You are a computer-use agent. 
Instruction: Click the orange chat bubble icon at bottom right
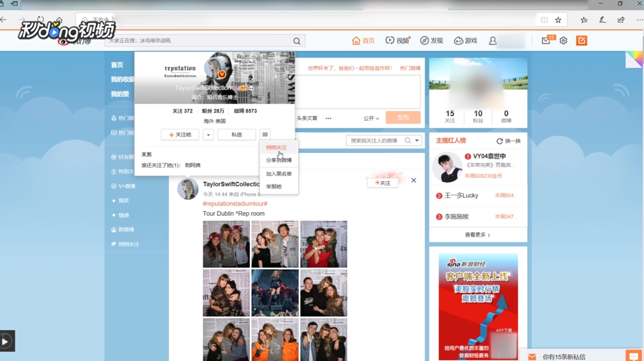click(x=634, y=356)
